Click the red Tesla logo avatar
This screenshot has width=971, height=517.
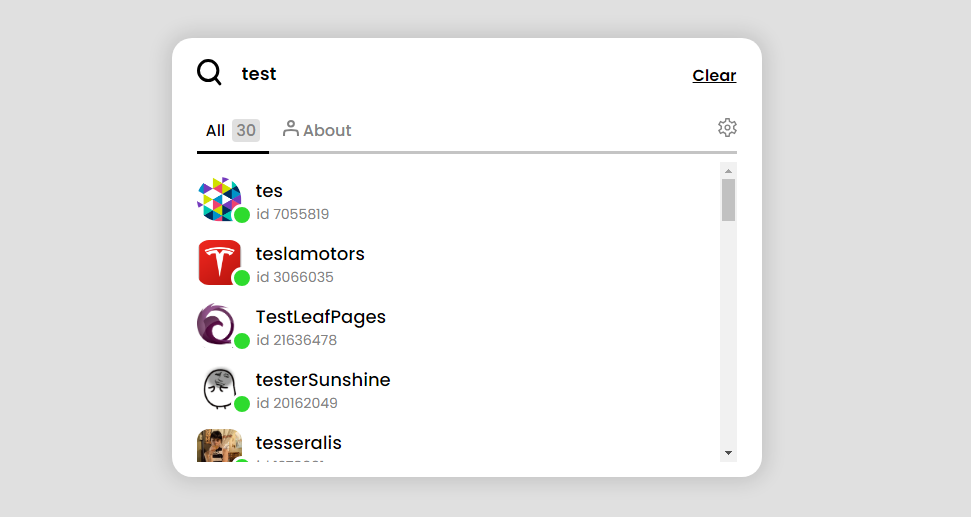tap(219, 262)
